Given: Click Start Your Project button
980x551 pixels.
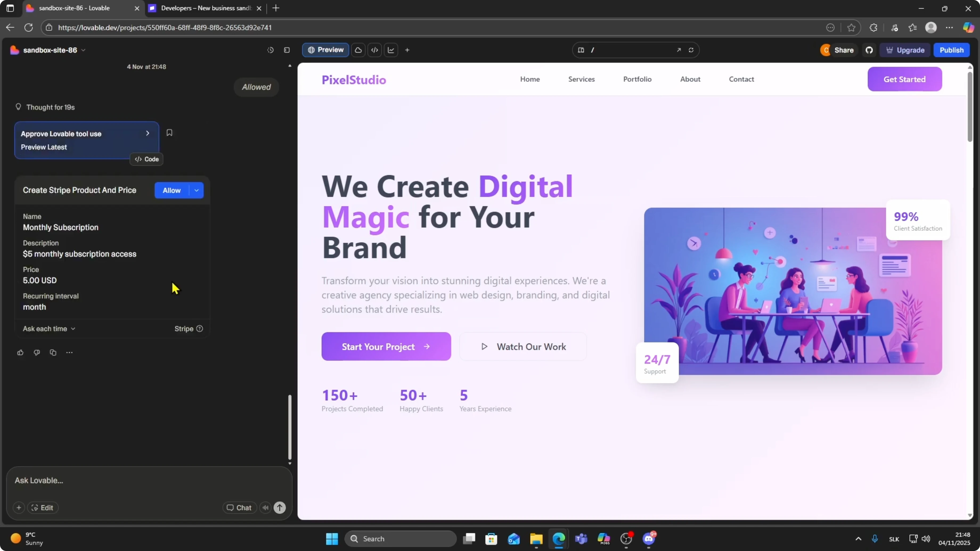Looking at the screenshot, I should pos(386,346).
